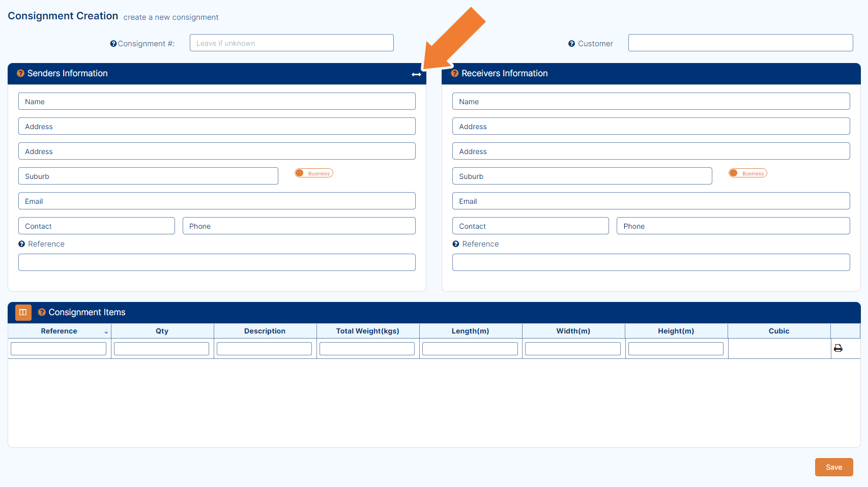The height and width of the screenshot is (487, 868).
Task: Click help icon in Receivers Information header
Action: pos(455,73)
